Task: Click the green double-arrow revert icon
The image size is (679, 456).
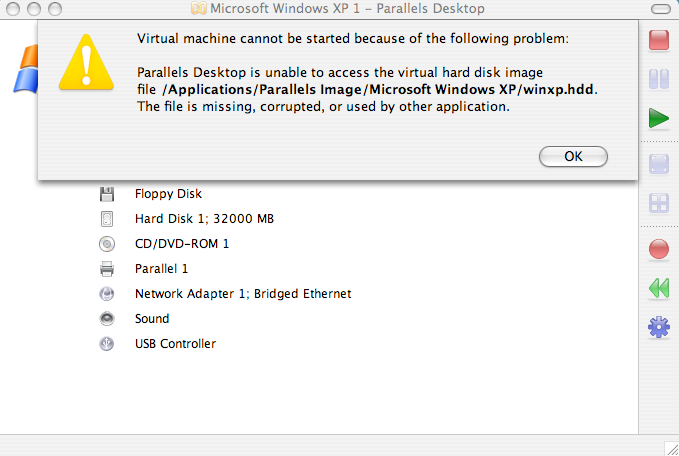Action: [x=659, y=288]
